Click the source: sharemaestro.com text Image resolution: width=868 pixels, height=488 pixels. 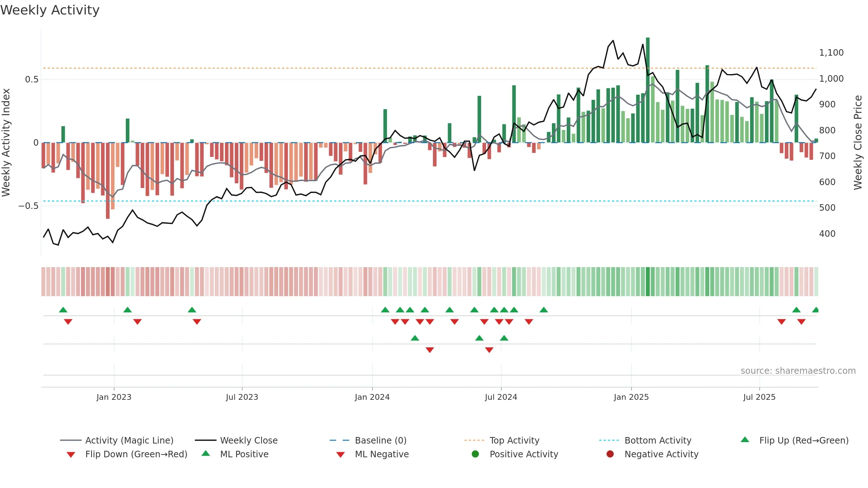tap(798, 371)
